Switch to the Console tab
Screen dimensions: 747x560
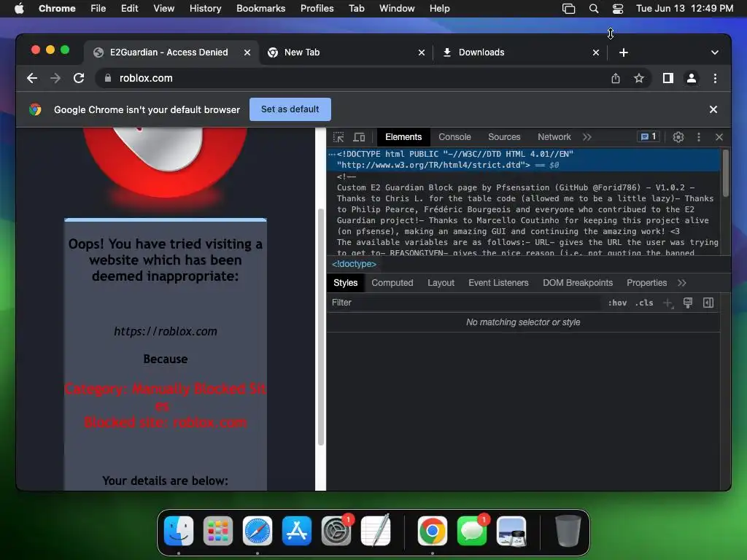454,137
